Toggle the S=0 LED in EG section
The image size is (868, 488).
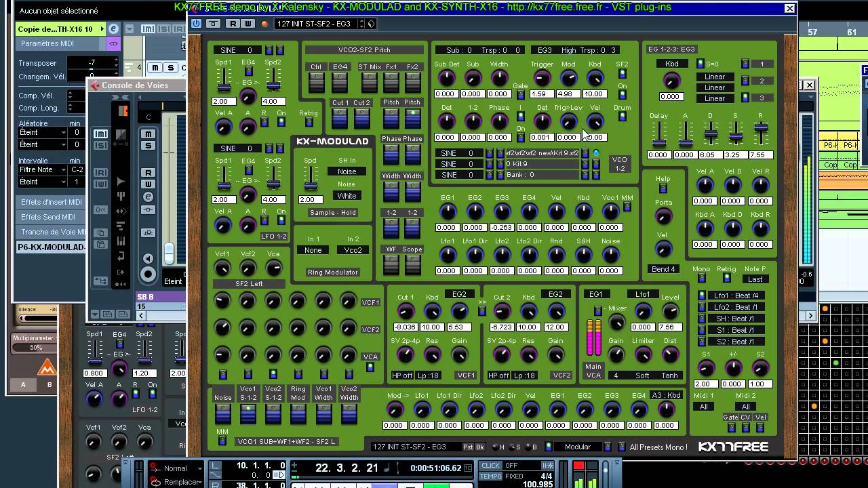[x=701, y=64]
